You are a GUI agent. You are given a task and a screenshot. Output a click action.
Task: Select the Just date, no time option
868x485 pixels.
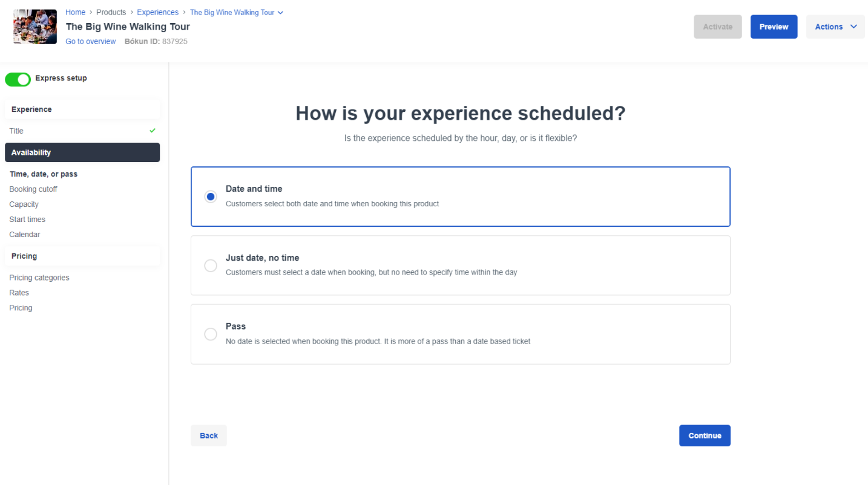coord(210,265)
